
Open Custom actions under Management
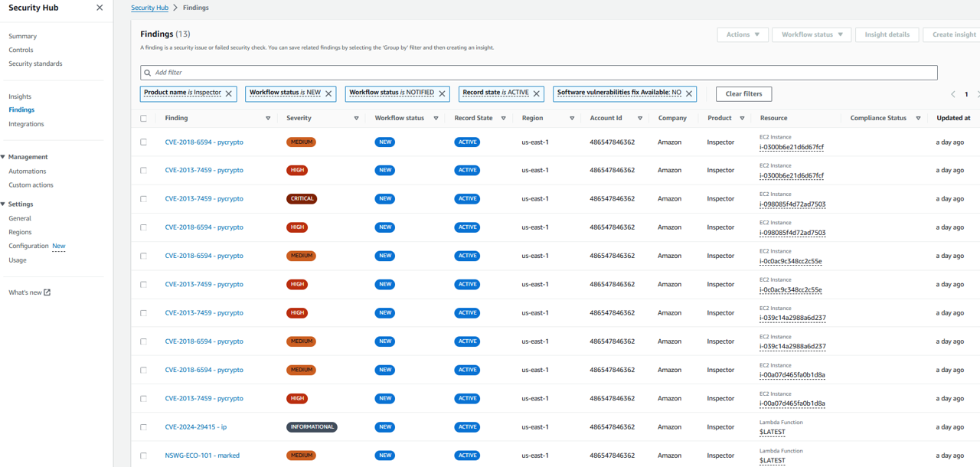point(31,185)
